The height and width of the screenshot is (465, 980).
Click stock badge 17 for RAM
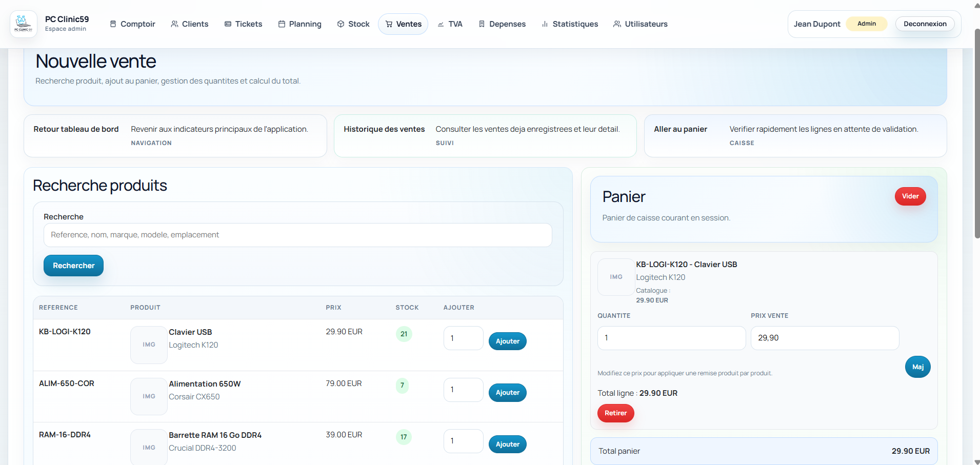click(404, 437)
